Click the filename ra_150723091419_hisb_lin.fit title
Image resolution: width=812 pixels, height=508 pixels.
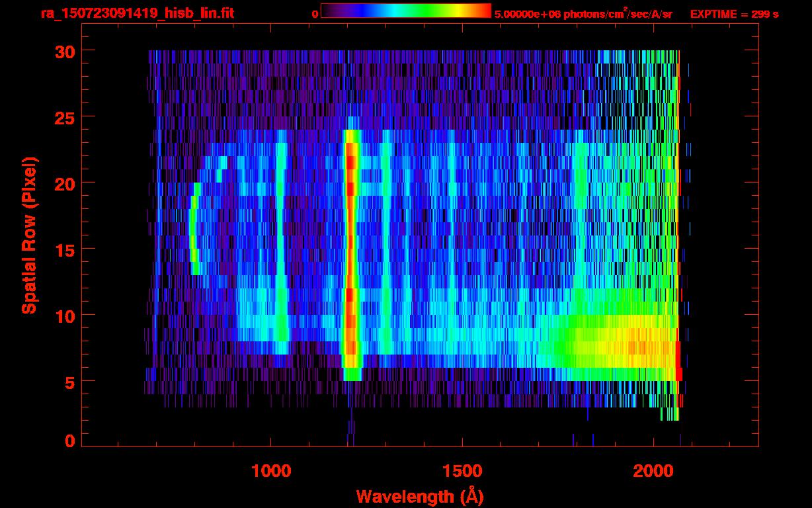(x=137, y=13)
